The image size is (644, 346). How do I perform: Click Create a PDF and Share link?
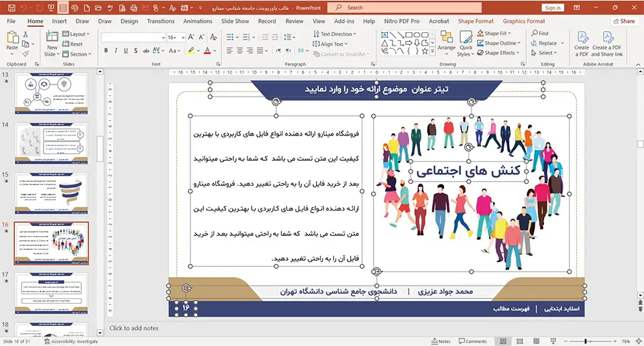click(x=607, y=44)
